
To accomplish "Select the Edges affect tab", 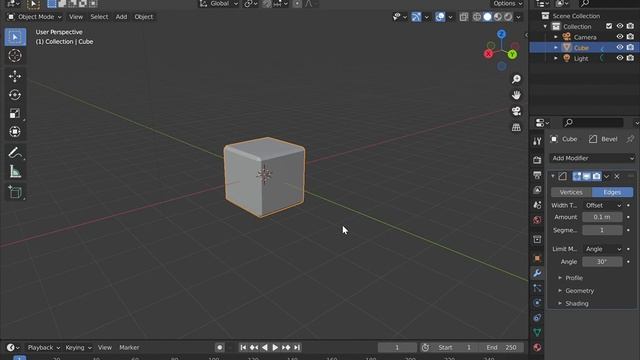I will 613,192.
